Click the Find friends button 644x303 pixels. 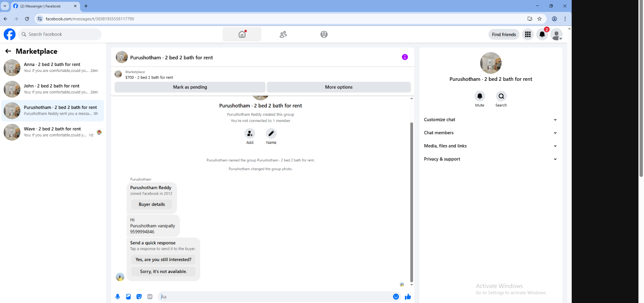(x=504, y=34)
